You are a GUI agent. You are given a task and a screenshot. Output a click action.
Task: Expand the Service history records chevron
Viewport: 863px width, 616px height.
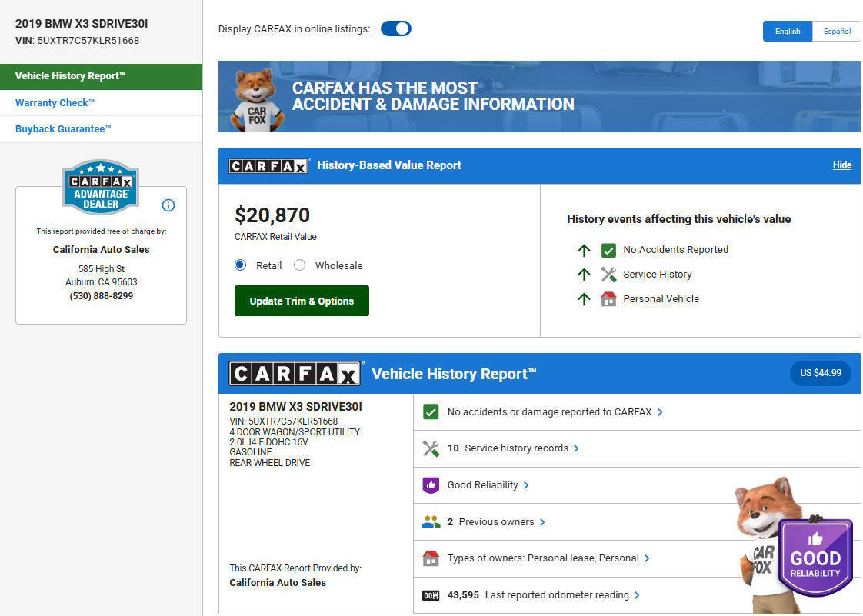pos(576,448)
